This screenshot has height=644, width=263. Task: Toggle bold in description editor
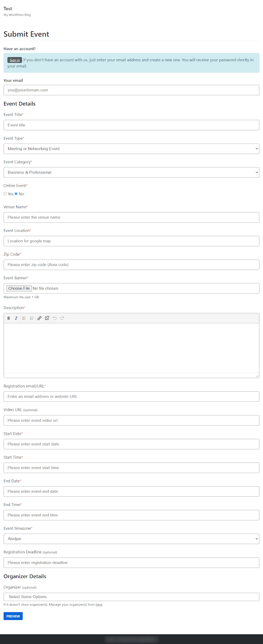[x=8, y=318]
